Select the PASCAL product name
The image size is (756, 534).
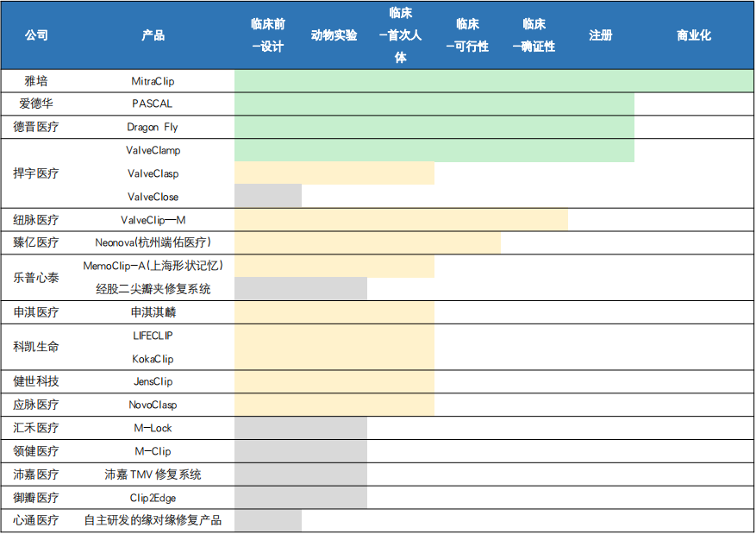[153, 104]
